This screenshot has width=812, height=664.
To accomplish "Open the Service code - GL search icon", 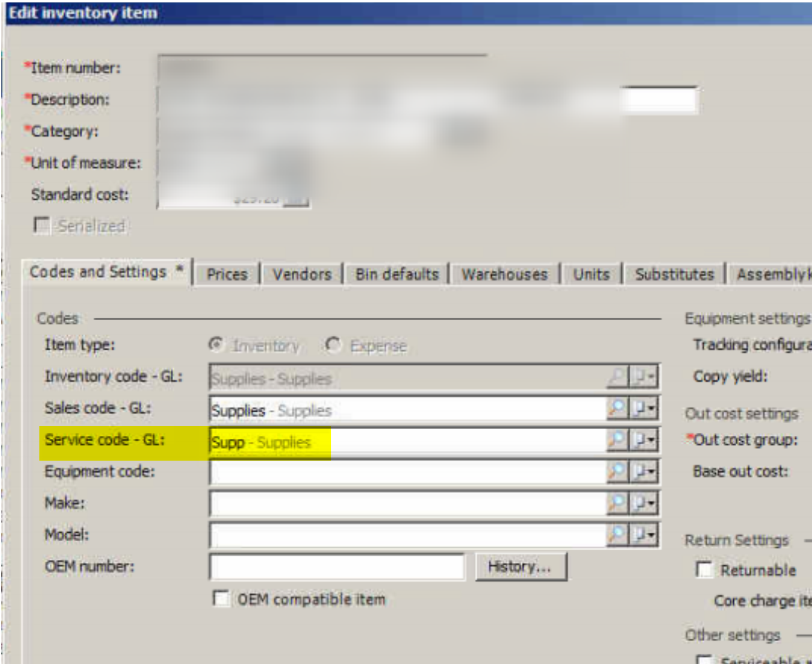I will coord(616,440).
